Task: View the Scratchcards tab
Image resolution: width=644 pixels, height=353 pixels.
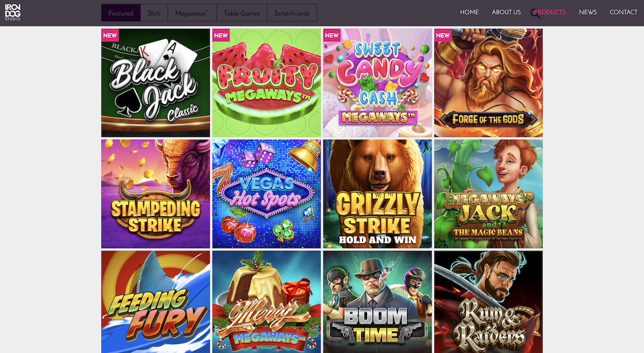Action: 292,13
